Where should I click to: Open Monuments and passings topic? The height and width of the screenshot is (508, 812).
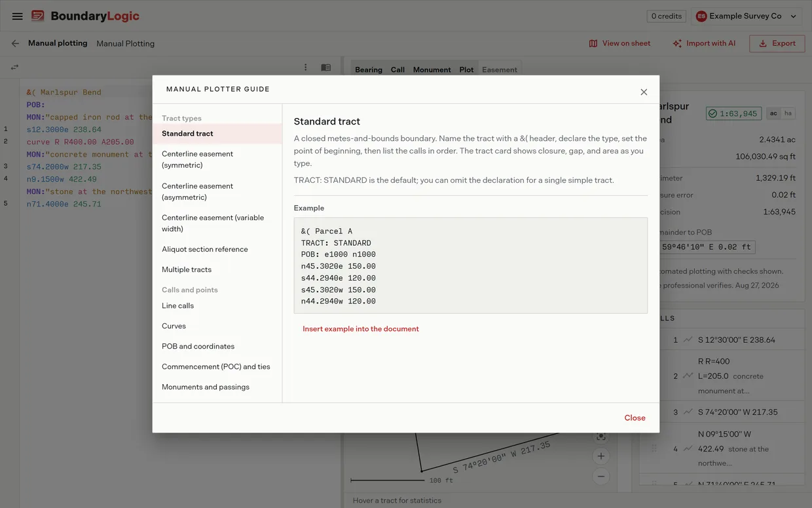click(217, 387)
